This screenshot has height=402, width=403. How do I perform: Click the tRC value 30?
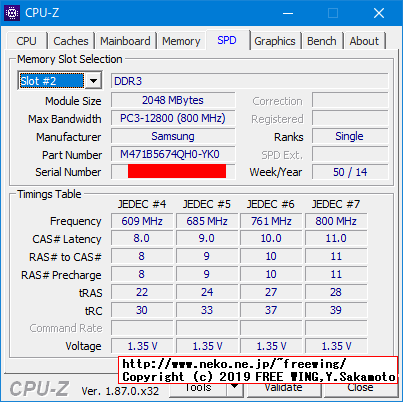coord(142,310)
